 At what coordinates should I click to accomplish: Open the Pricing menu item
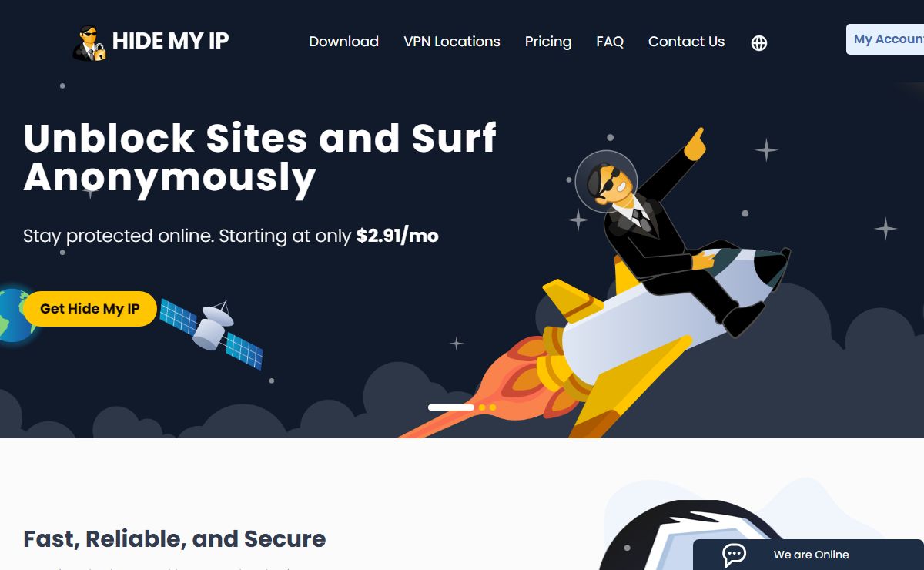(548, 42)
